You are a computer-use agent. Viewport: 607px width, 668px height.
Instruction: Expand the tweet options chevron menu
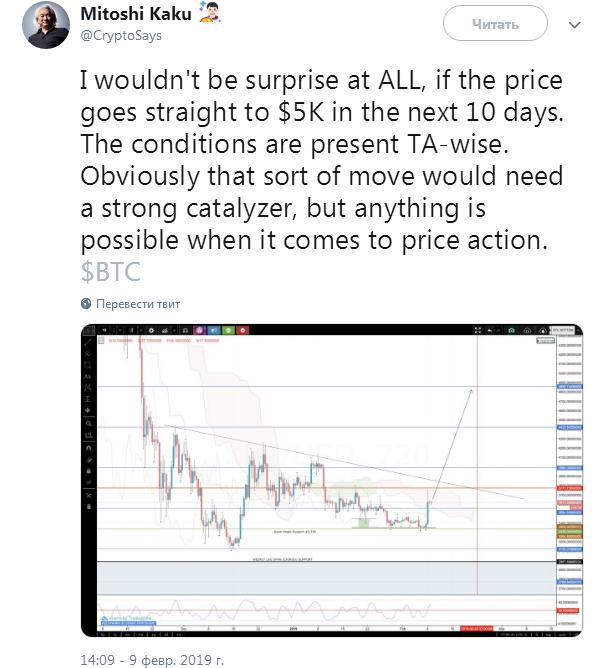[575, 25]
